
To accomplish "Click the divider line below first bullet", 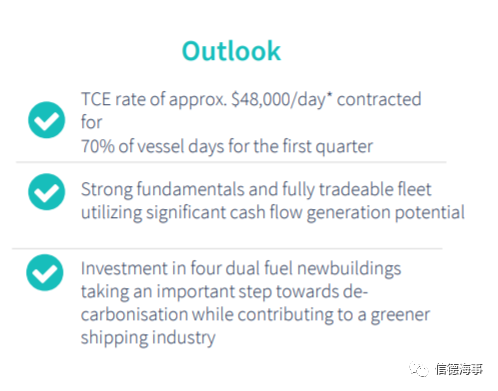I will click(231, 162).
